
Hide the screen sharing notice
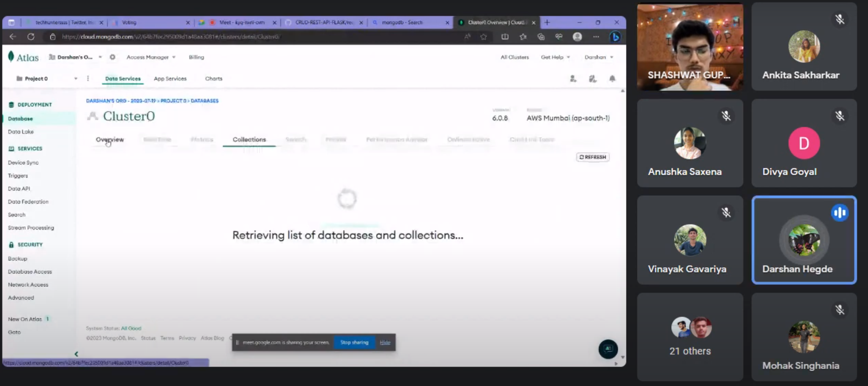(385, 342)
